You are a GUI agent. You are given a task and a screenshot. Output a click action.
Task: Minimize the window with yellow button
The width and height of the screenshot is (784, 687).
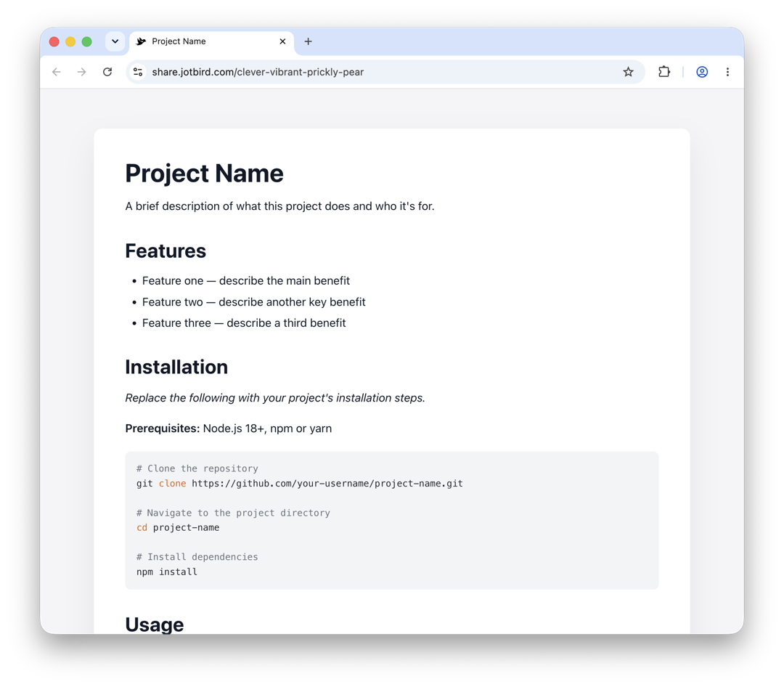coord(70,41)
